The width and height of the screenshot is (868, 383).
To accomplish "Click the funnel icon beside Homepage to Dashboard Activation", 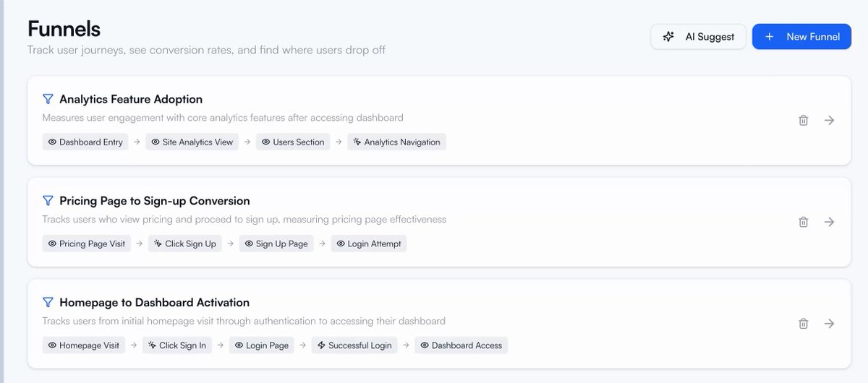I will coord(48,302).
